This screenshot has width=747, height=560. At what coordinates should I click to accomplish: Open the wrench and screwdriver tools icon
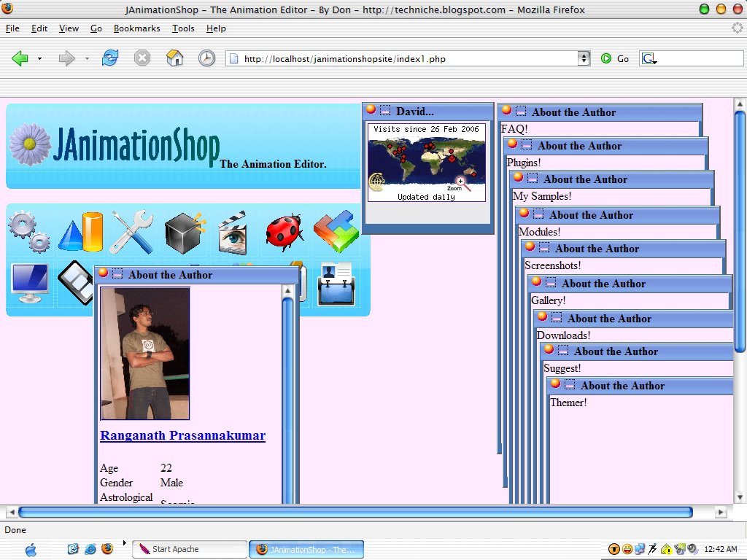click(x=132, y=232)
